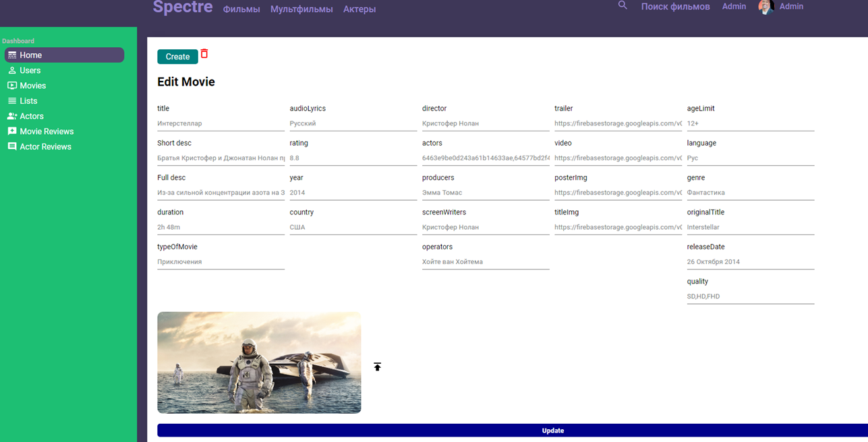
Task: Select Актеры in the top navigation
Action: pos(359,9)
